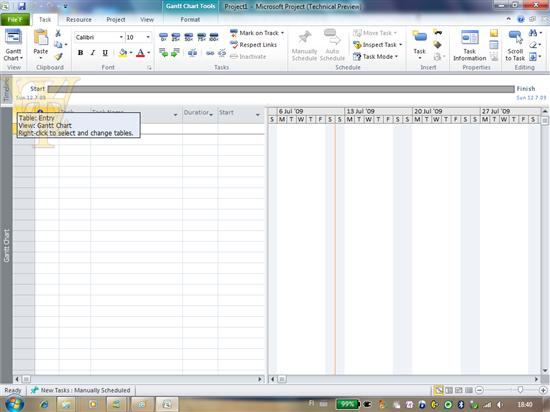Image resolution: width=550 pixels, height=412 pixels.
Task: Click New Tasks: Manually Scheduled status item
Action: [81, 390]
